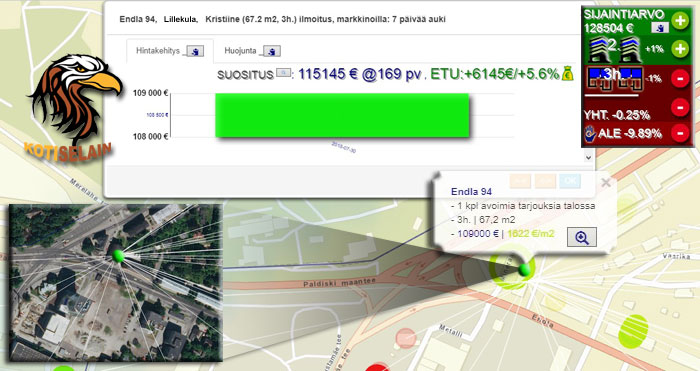Viewport: 700px width, 371px height.
Task: Click the Endla 94 title in popup
Action: pyautogui.click(x=471, y=192)
